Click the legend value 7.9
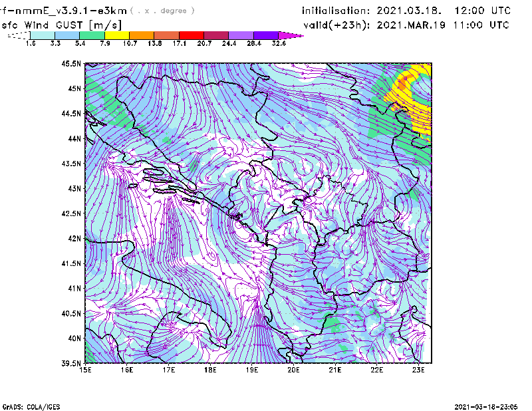The height and width of the screenshot is (411, 532). click(105, 43)
